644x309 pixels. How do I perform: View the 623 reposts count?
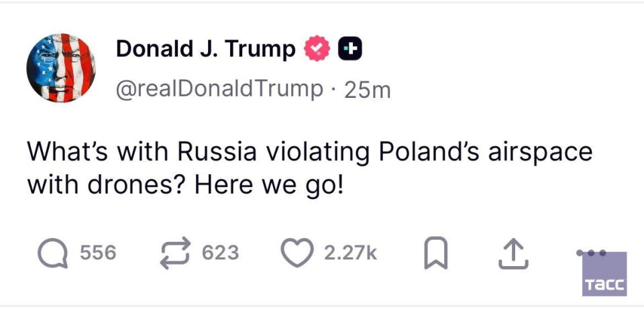point(220,253)
